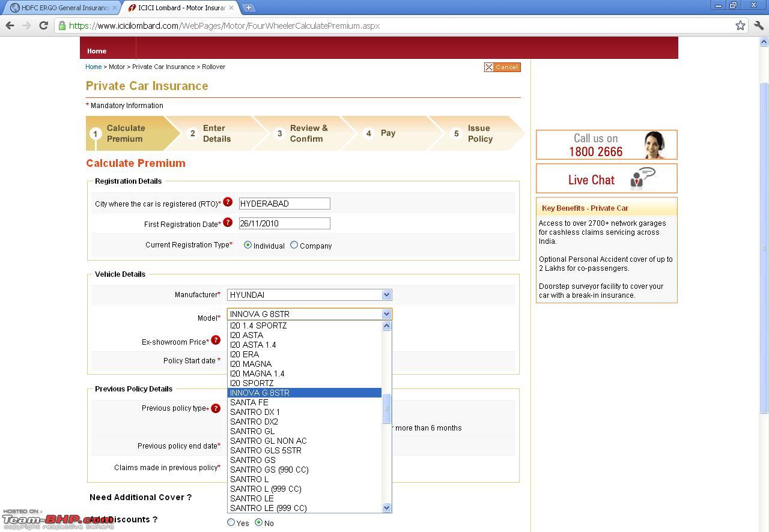Select I20 ERA from the list
The width and height of the screenshot is (769, 532).
click(x=305, y=354)
